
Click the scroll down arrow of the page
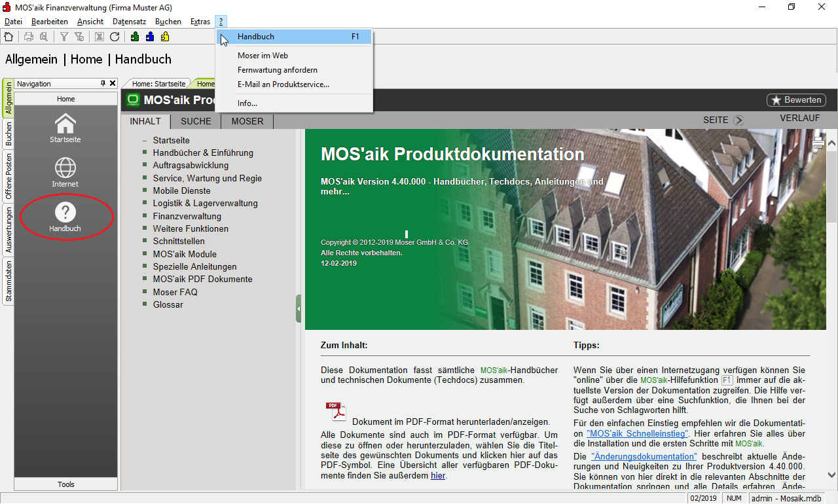(x=831, y=475)
